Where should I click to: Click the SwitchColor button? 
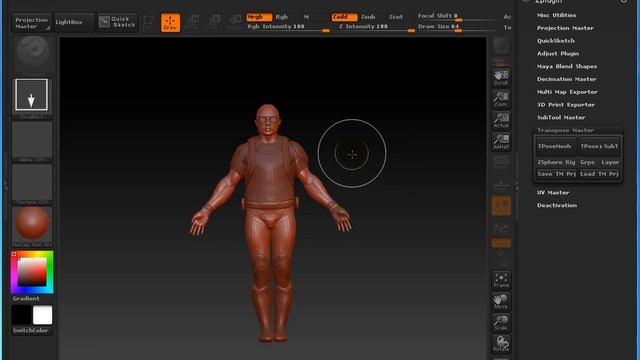point(31,331)
